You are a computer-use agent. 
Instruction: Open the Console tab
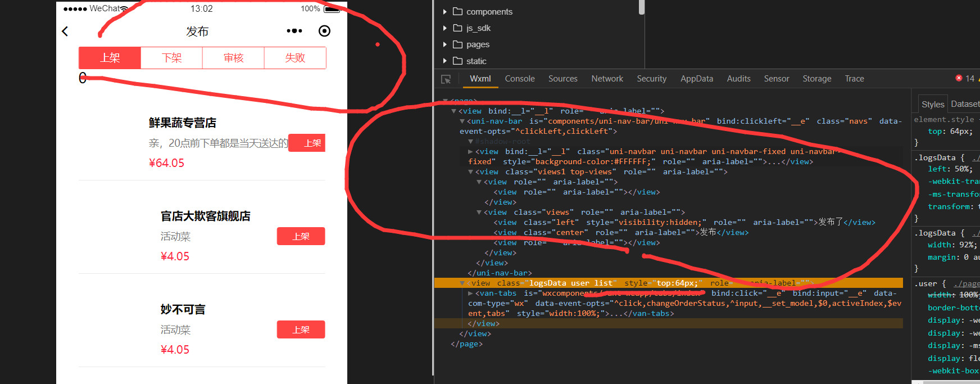520,79
